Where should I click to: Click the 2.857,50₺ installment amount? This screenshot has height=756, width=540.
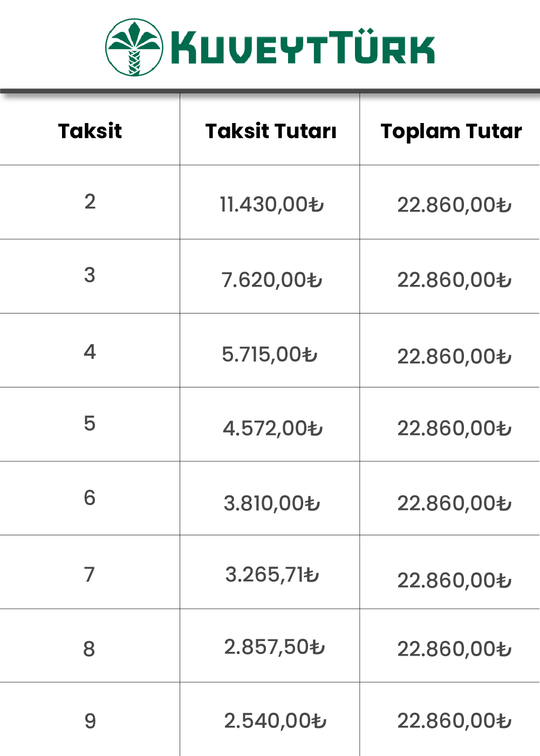[275, 646]
